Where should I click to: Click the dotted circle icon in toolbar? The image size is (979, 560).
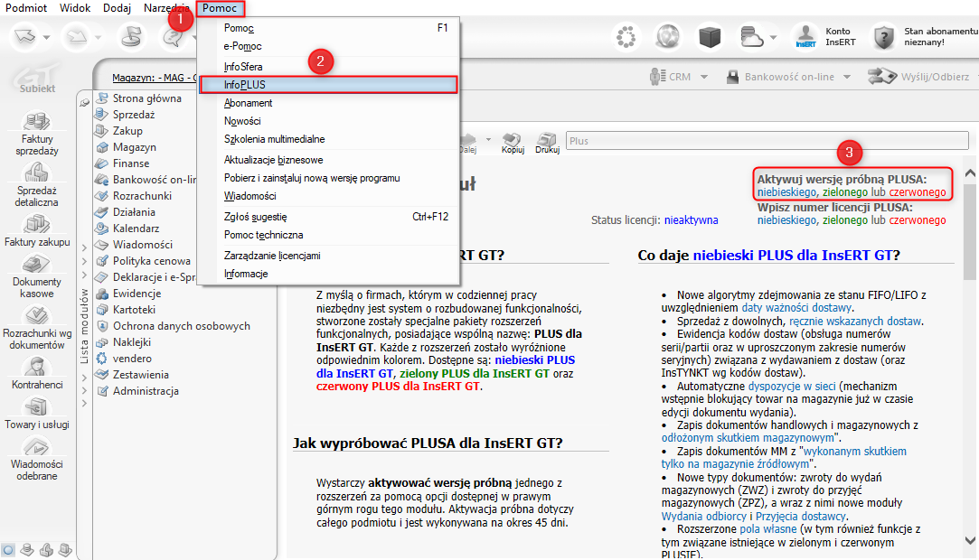626,37
